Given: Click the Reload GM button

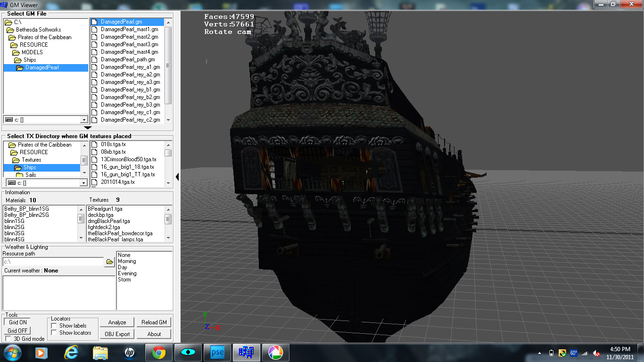Looking at the screenshot, I should point(154,322).
